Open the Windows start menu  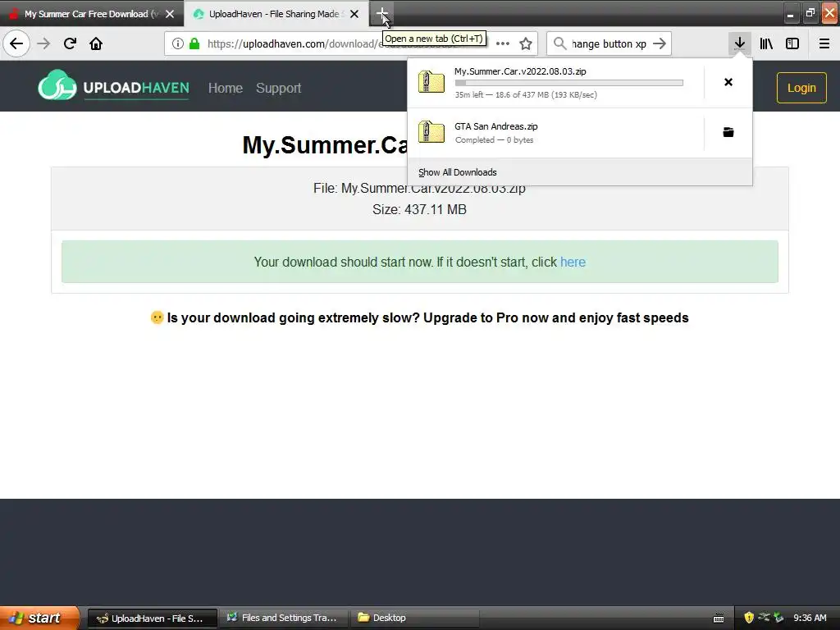pyautogui.click(x=39, y=618)
